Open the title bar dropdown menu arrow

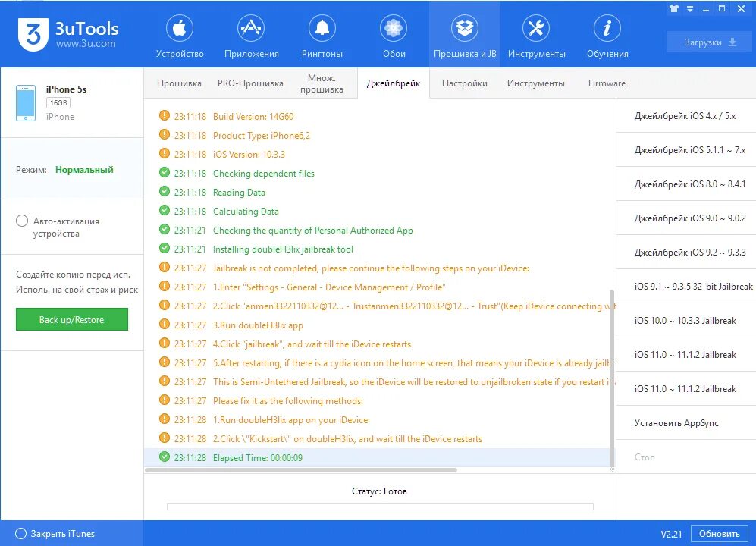(690, 8)
